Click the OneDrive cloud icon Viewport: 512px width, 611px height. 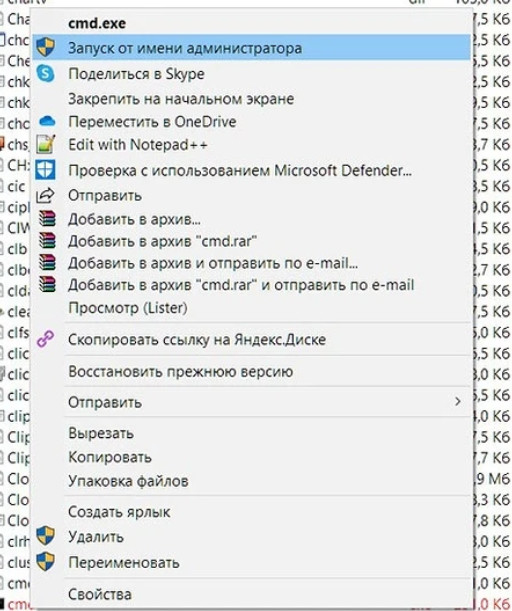47,122
